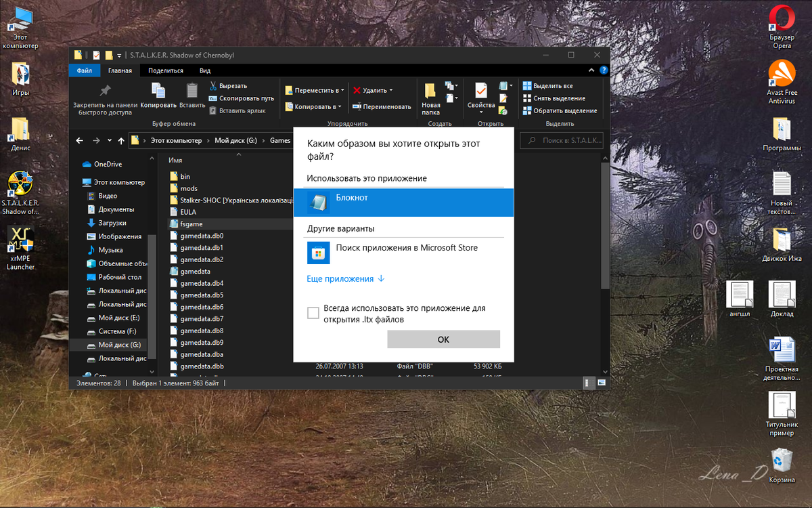
Task: Open recent locations dropdown arrow
Action: click(110, 141)
